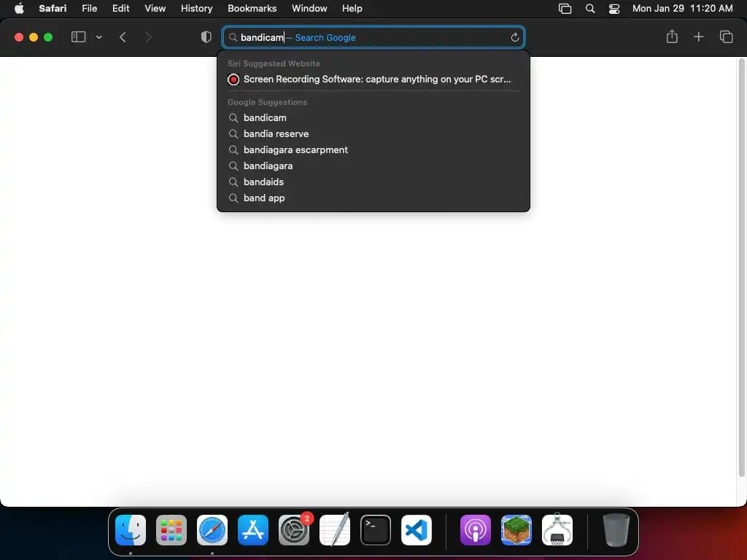
Task: Open Terminal from the Dock
Action: pyautogui.click(x=376, y=530)
